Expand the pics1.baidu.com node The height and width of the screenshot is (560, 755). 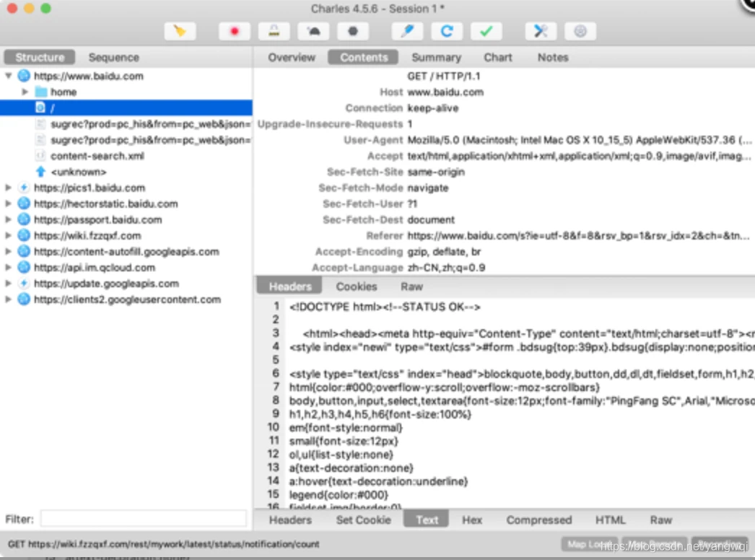pos(8,188)
